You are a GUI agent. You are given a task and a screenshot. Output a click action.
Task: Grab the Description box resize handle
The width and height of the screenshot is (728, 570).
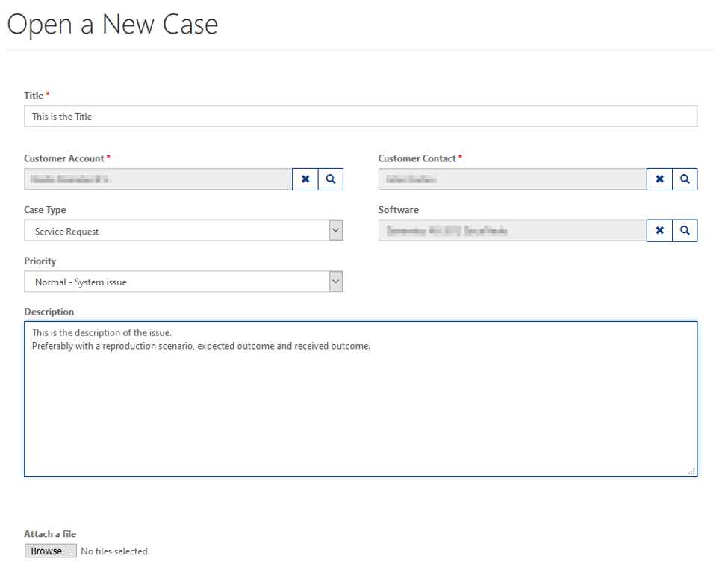coord(692,471)
